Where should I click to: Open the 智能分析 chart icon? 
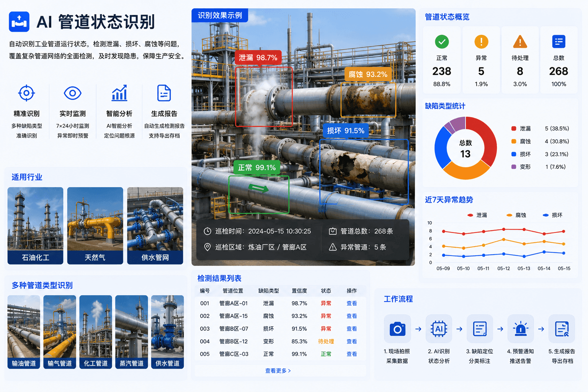point(119,93)
